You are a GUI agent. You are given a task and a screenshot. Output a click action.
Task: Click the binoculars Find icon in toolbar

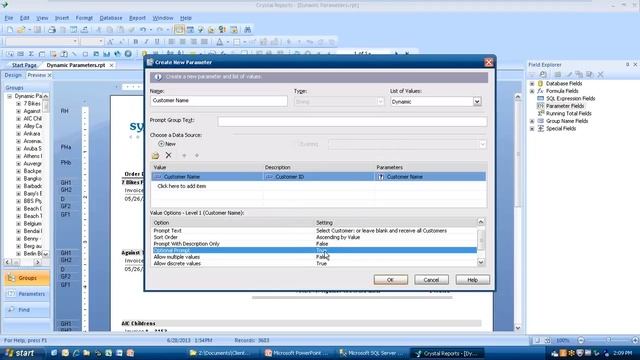coord(247,29)
